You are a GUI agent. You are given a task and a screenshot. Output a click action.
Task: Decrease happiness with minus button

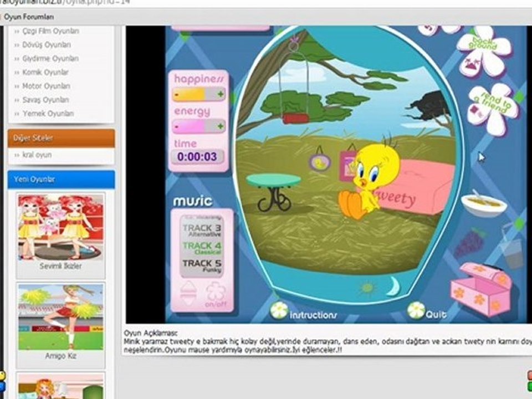tap(177, 95)
